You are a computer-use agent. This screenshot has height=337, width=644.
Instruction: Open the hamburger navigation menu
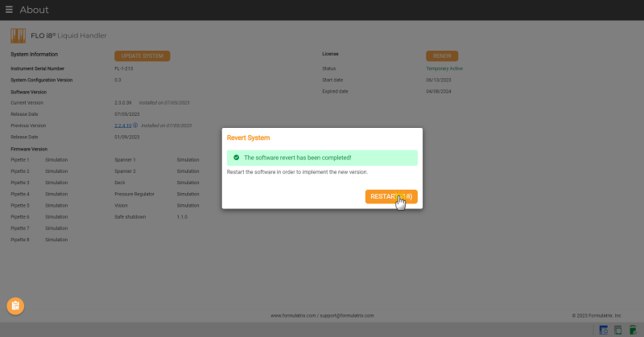point(9,10)
